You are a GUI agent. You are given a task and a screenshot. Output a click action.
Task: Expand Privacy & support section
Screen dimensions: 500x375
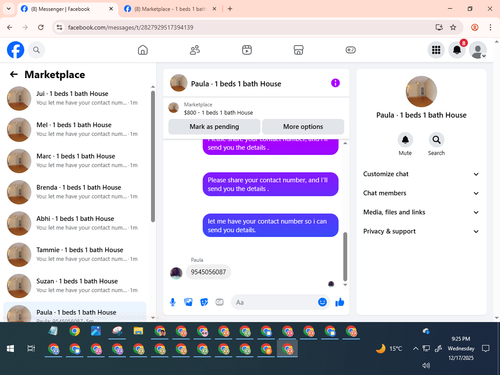(421, 231)
